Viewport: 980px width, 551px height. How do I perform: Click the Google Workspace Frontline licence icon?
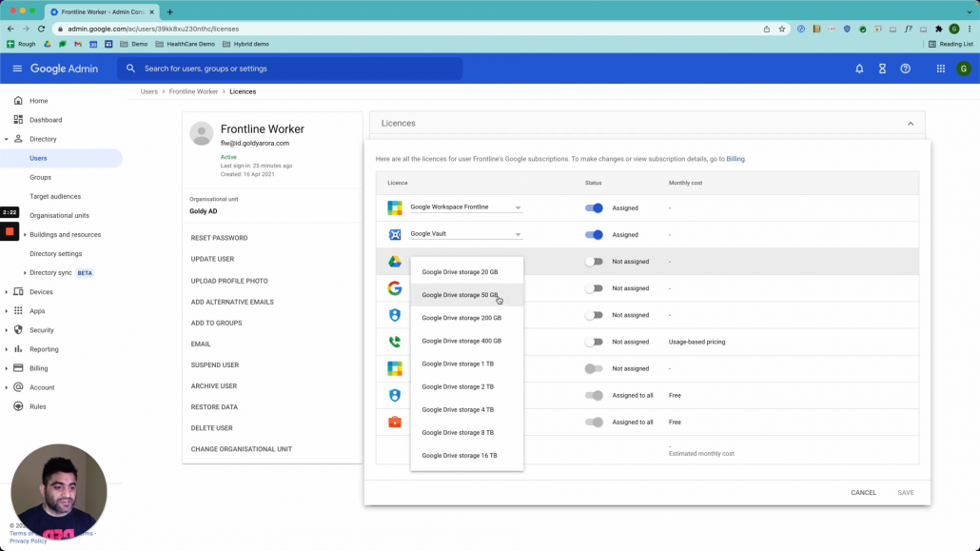394,207
